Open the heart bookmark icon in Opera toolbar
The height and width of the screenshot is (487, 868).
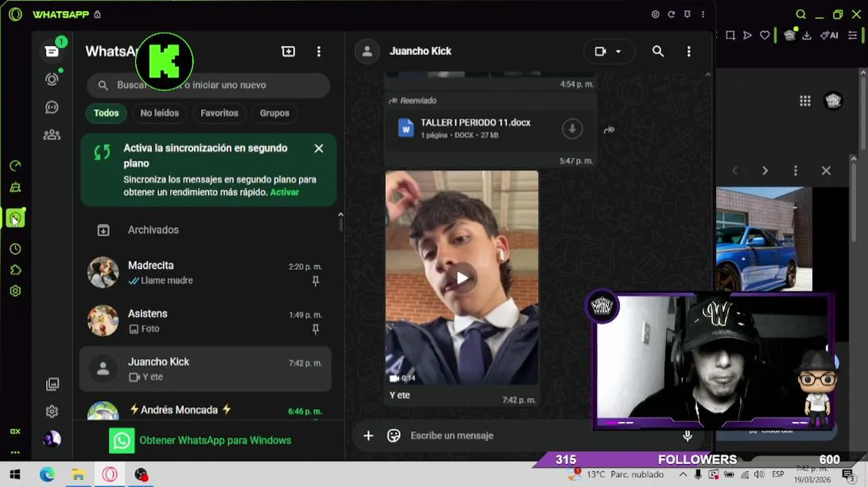[x=765, y=35]
